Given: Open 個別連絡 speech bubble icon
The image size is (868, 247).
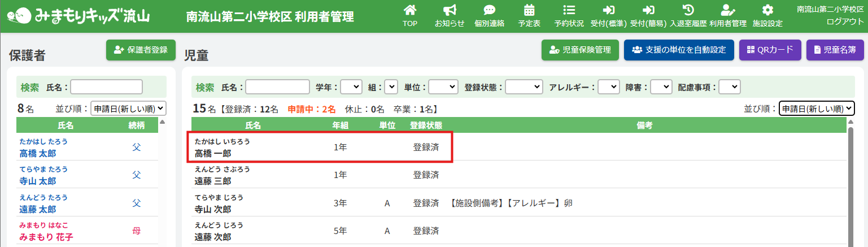Looking at the screenshot, I should coord(489,16).
